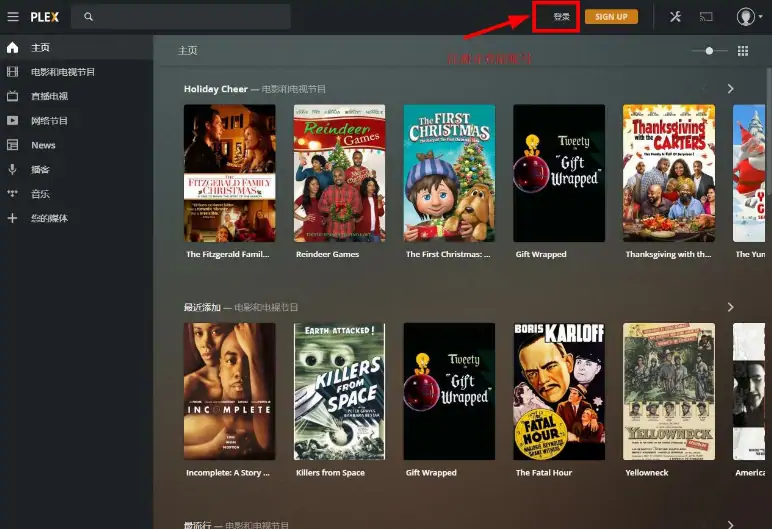Click the plus icon for your media

12,218
